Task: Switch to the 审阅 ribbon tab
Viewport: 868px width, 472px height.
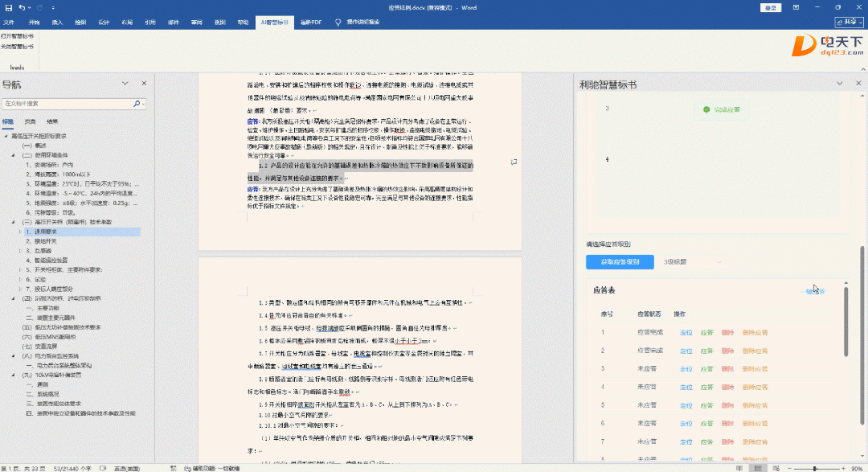Action: coord(197,23)
